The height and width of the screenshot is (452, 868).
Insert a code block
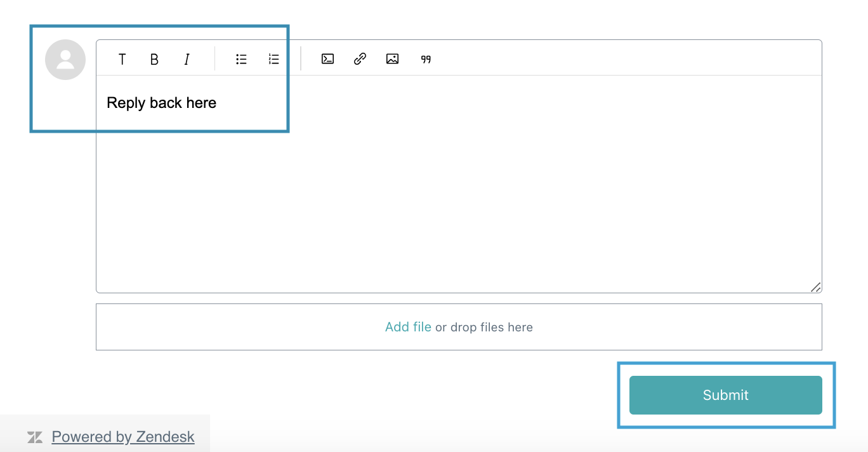click(x=327, y=59)
